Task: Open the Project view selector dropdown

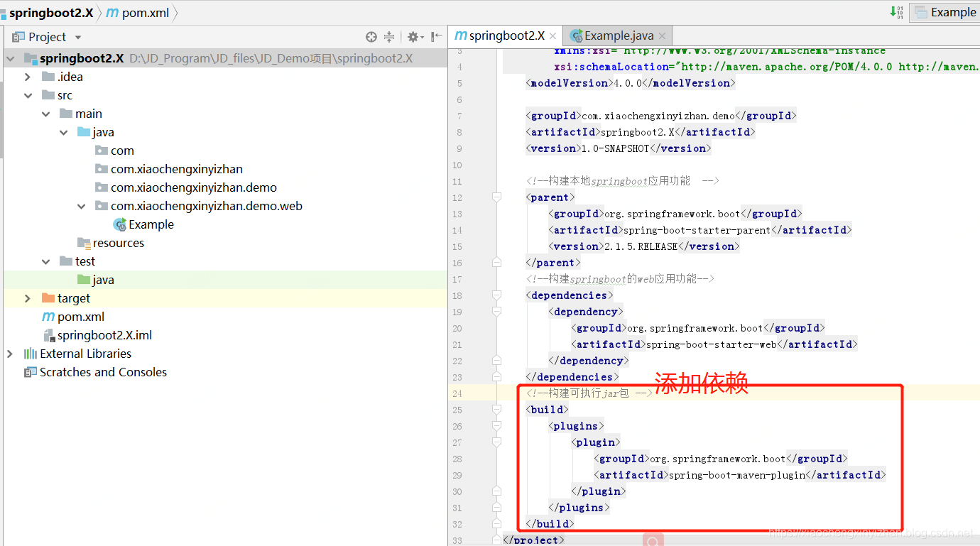Action: tap(78, 37)
